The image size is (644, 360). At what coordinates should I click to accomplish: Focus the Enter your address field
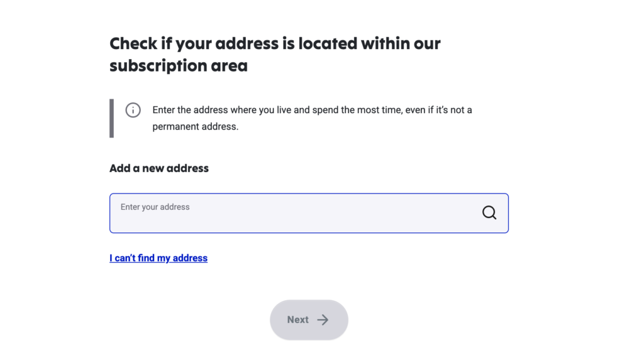click(x=296, y=214)
